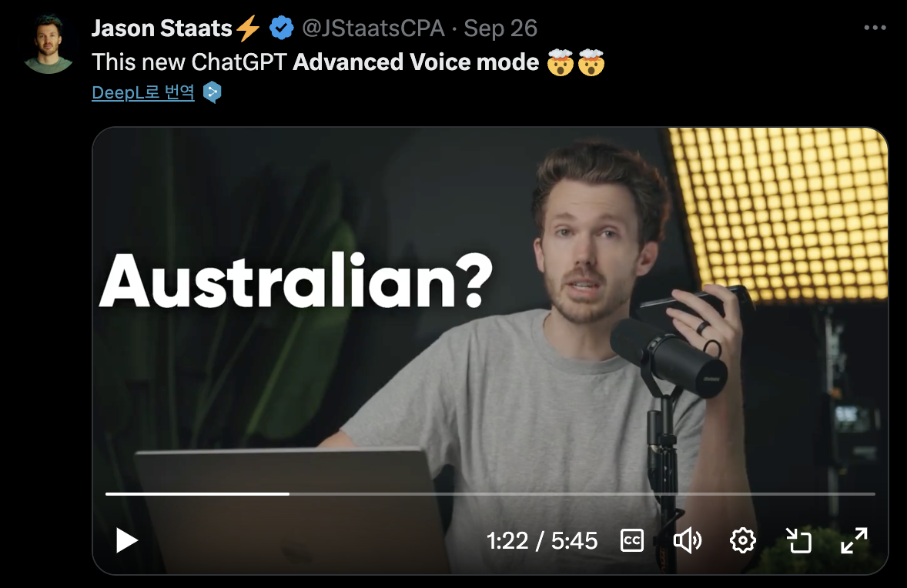Click the blue verified badge

[x=282, y=28]
